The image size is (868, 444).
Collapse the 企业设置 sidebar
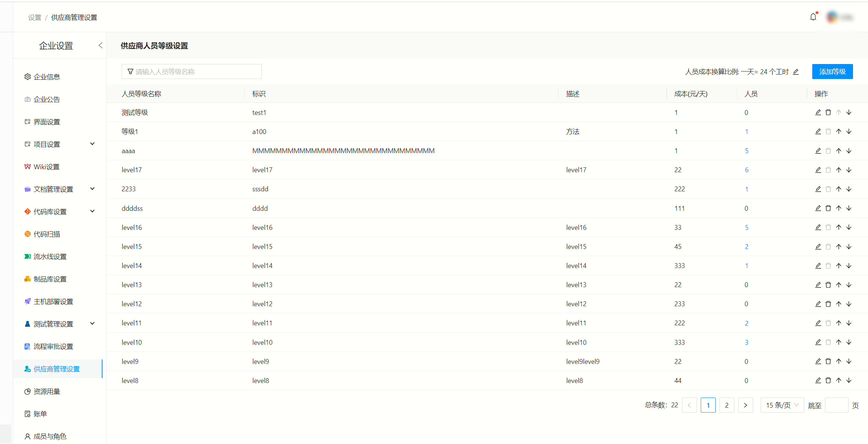click(x=100, y=45)
